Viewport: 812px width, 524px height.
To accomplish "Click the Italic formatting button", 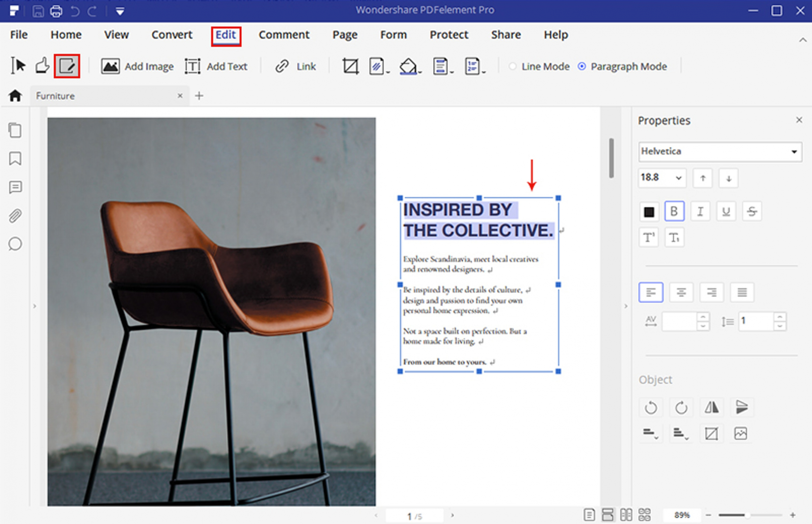I will click(700, 211).
